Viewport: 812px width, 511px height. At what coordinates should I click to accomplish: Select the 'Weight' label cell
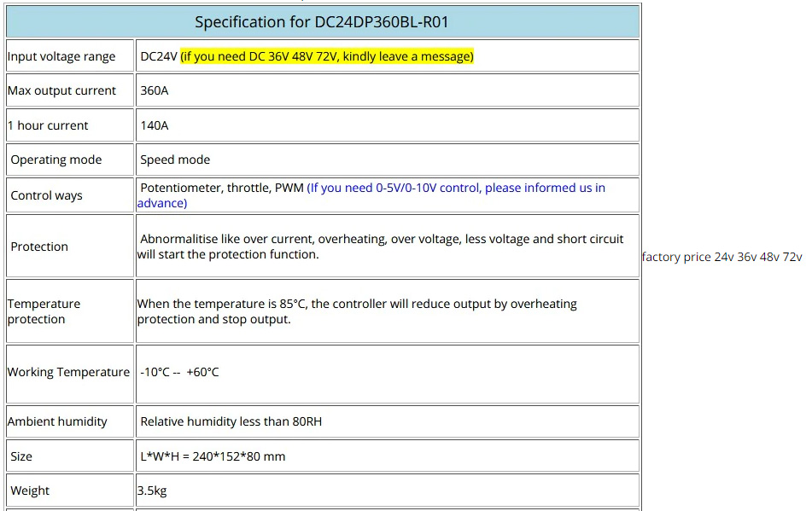point(70,491)
